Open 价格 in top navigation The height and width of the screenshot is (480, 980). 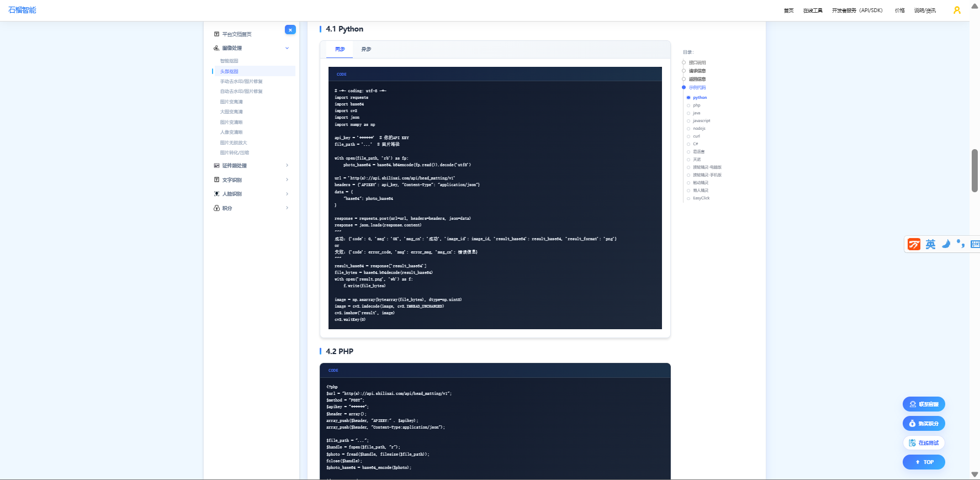tap(900, 10)
